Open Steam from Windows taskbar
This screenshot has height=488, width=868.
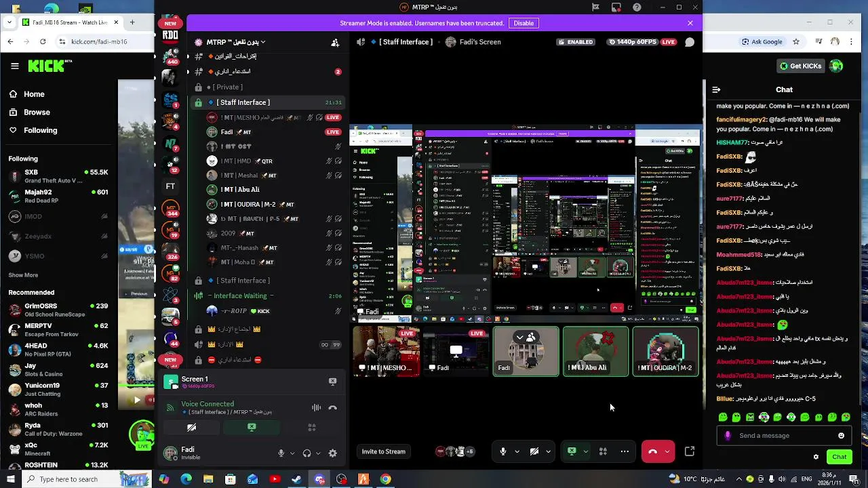[296, 479]
